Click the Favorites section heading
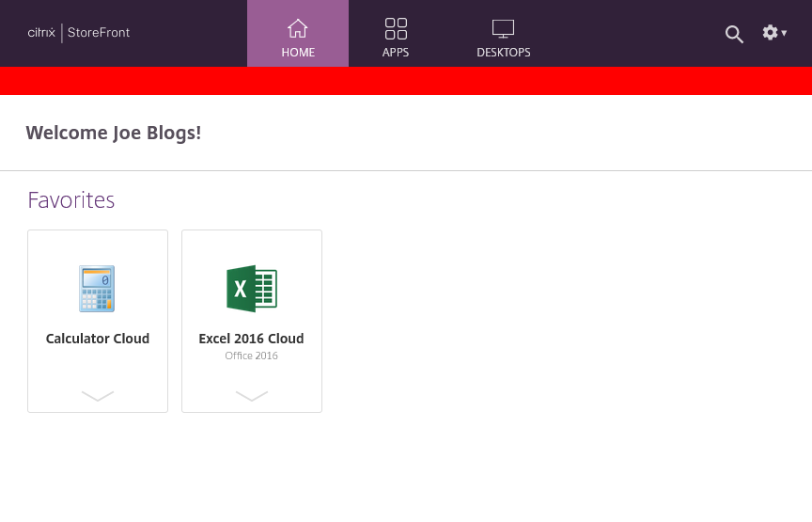The image size is (812, 522). (71, 200)
